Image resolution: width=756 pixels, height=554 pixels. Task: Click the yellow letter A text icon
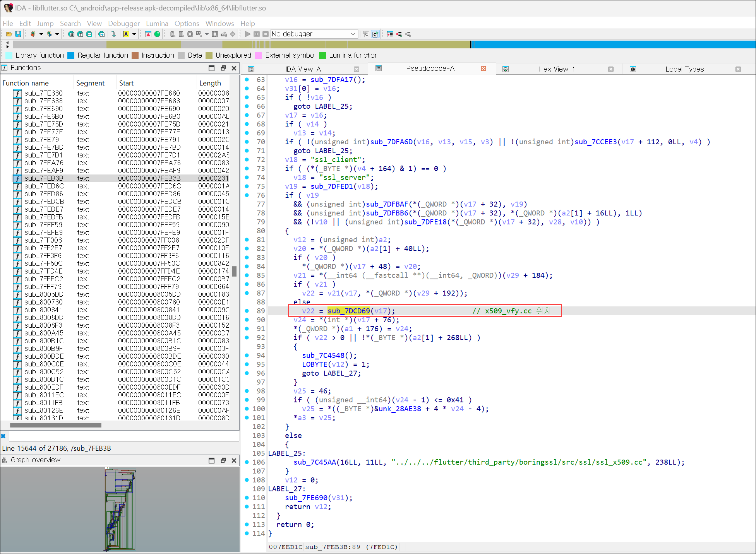coord(126,34)
